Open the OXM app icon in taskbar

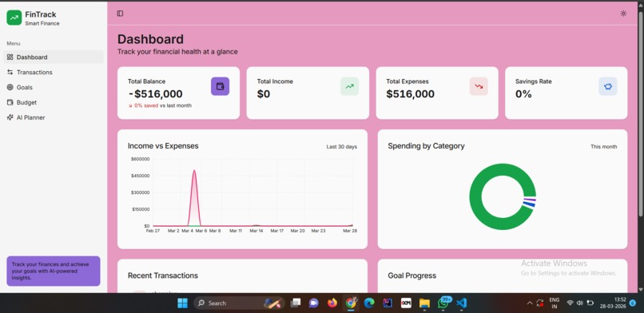tap(406, 303)
